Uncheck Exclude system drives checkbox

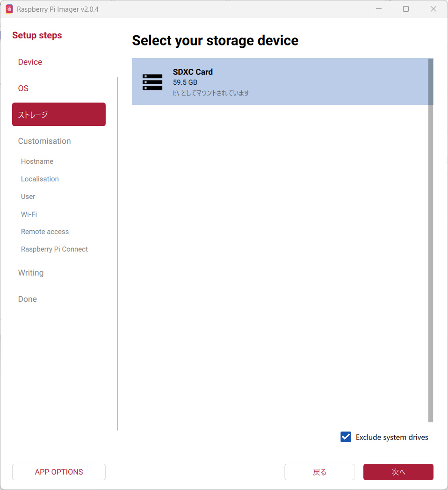tap(346, 437)
